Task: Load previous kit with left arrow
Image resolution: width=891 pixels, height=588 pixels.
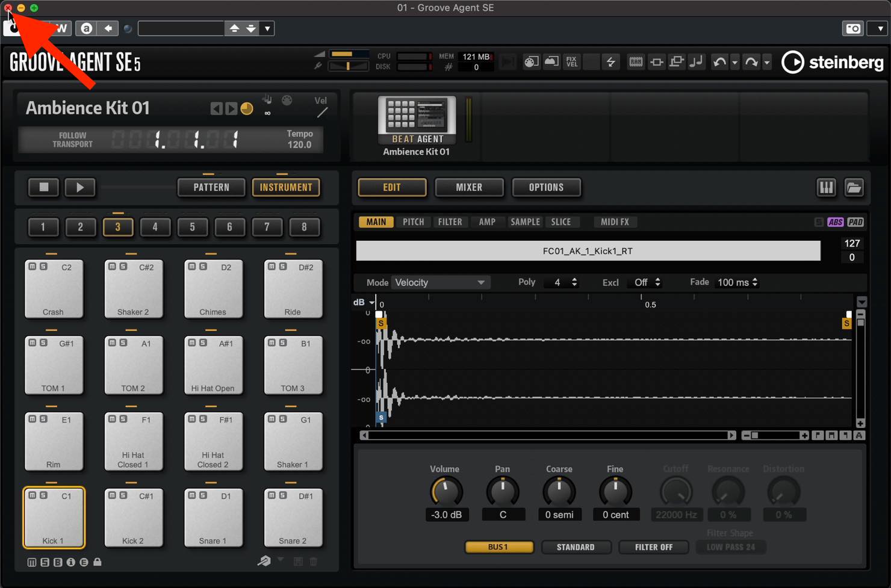Action: 216,109
